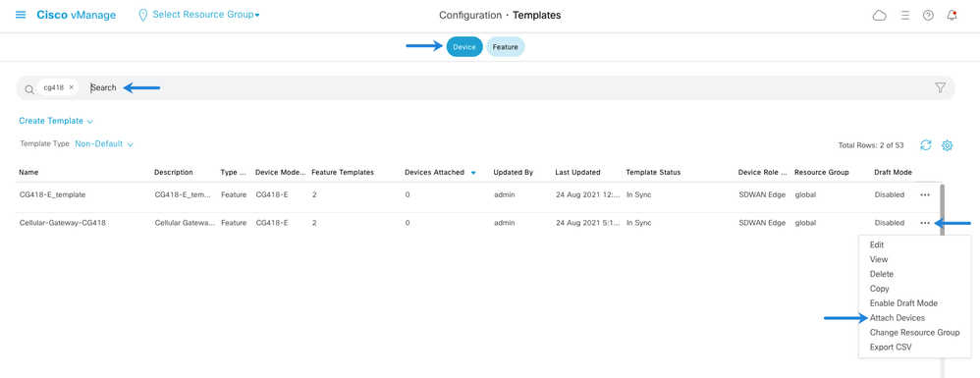Click the Cisco vManage logo

[77, 16]
